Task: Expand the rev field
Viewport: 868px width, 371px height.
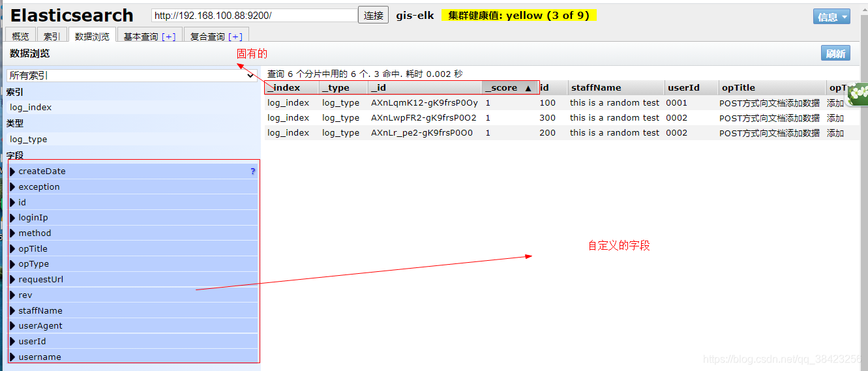Action: 133,295
